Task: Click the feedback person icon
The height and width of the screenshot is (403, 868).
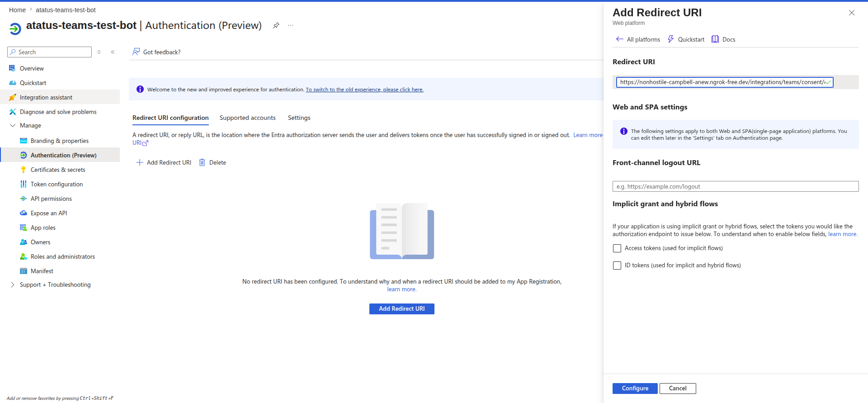Action: (x=136, y=52)
